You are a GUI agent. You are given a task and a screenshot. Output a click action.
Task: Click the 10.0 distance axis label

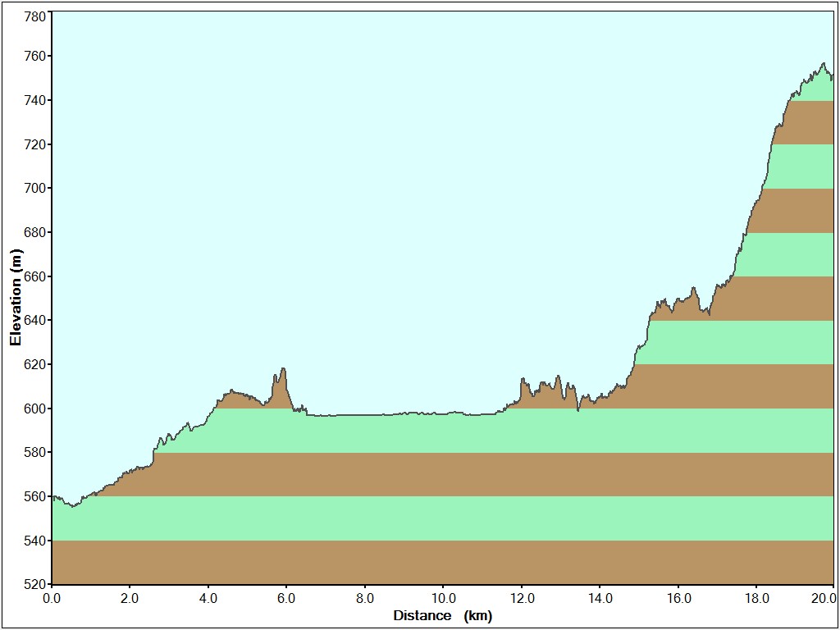[443, 598]
